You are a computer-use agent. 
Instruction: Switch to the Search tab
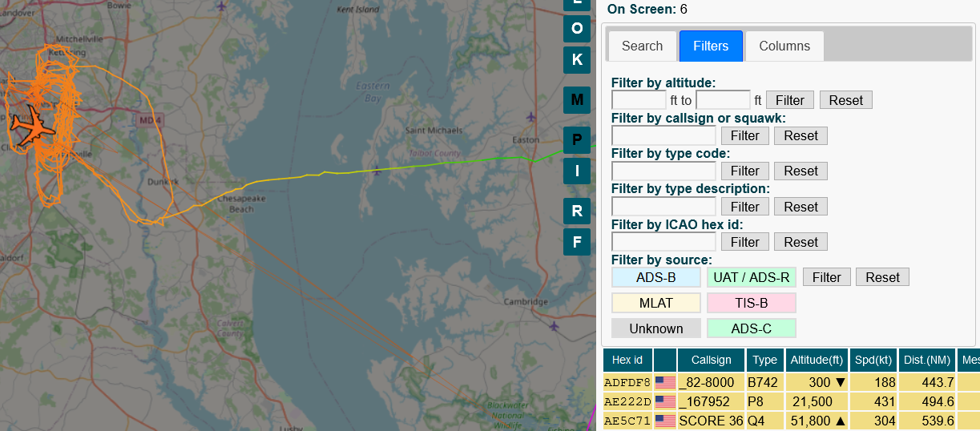pos(643,46)
